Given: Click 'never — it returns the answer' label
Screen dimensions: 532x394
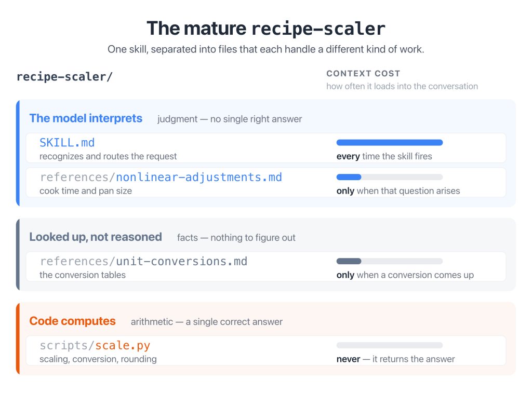Looking at the screenshot, I should coord(395,359).
